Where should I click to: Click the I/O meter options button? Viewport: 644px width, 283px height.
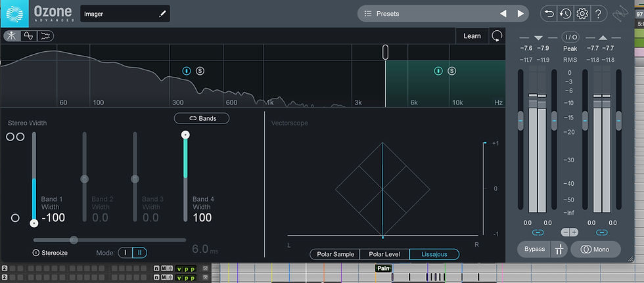point(570,37)
